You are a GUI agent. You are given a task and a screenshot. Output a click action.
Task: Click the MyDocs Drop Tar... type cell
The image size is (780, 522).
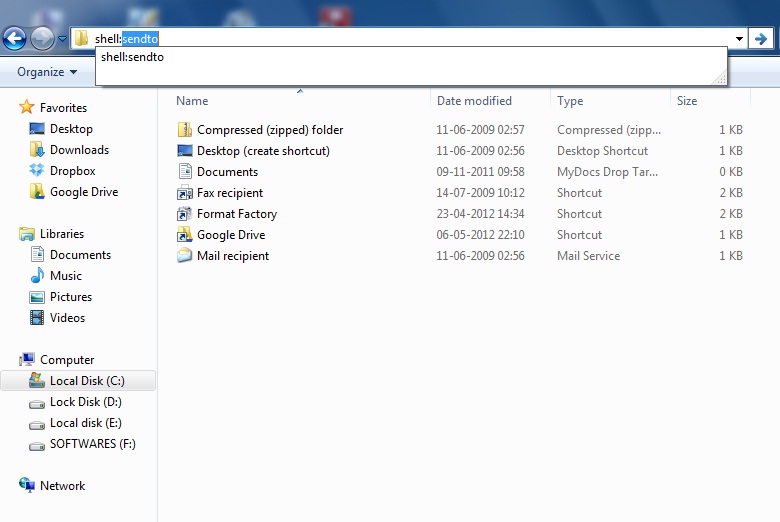[607, 172]
